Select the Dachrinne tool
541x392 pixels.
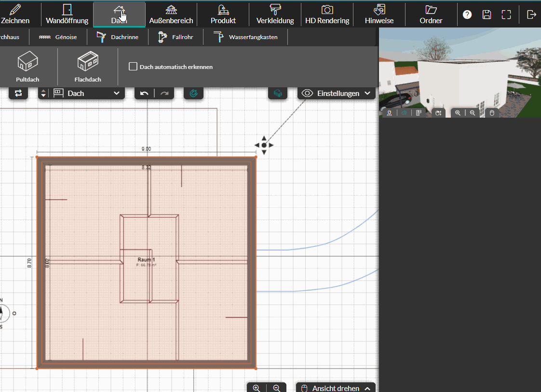click(117, 37)
